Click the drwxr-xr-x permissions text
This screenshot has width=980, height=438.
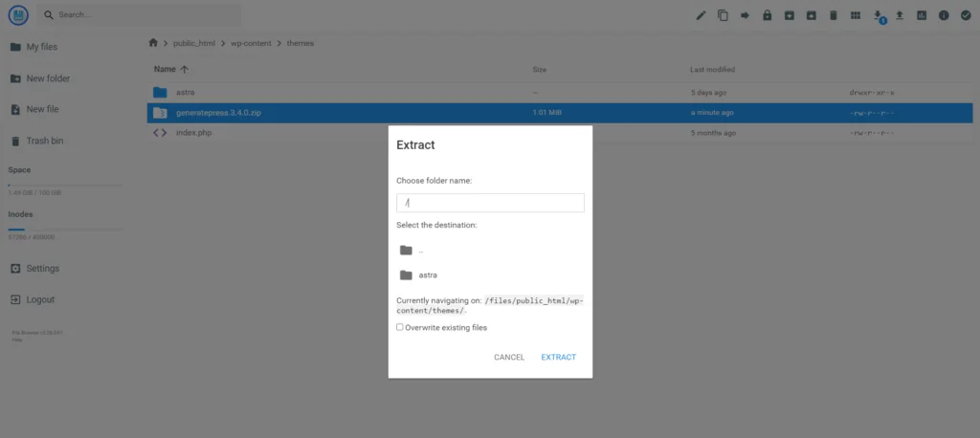[872, 93]
